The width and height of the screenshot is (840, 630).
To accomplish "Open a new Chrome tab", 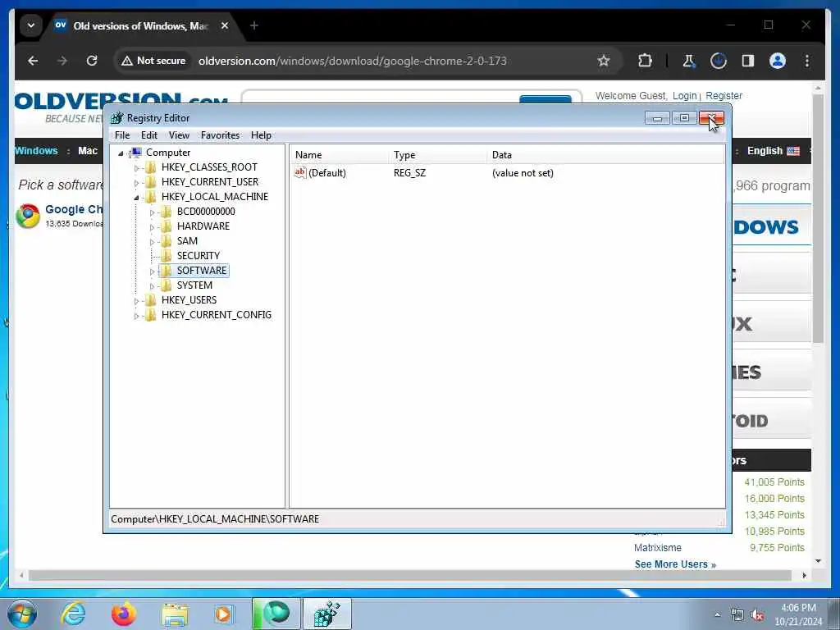I will pos(254,25).
